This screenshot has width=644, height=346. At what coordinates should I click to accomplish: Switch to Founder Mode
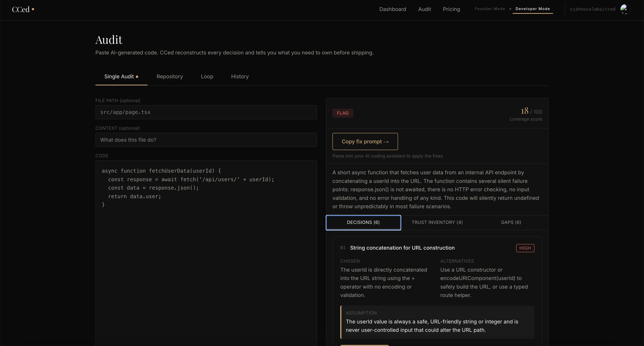click(x=490, y=9)
